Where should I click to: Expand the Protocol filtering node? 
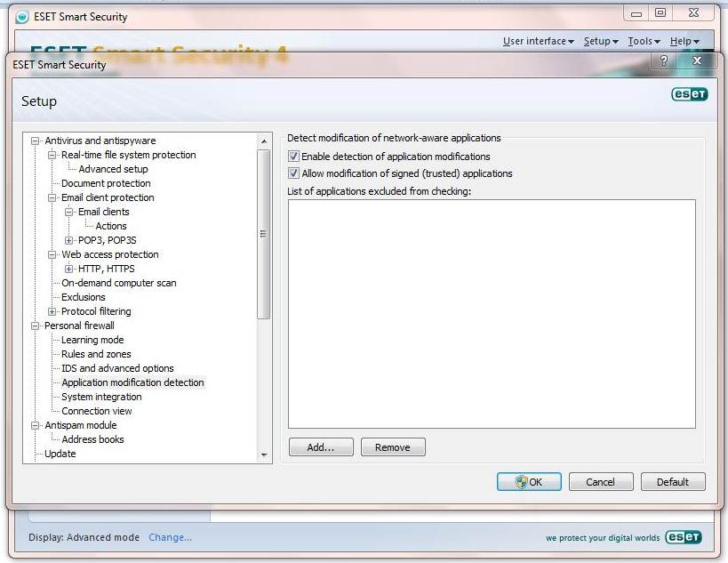[x=52, y=311]
